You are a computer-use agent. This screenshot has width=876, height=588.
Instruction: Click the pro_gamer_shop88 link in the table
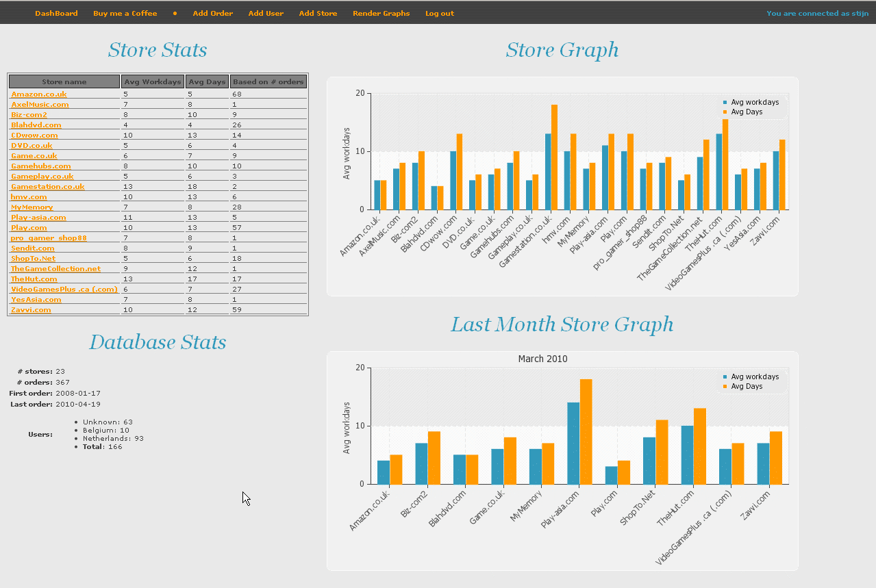[x=49, y=238]
